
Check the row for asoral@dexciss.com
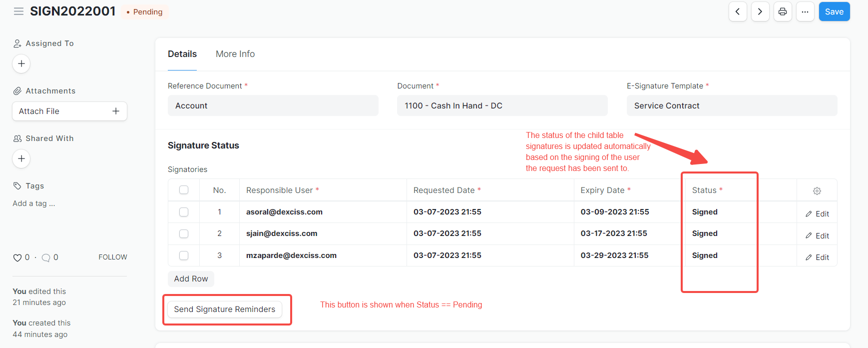click(x=184, y=212)
